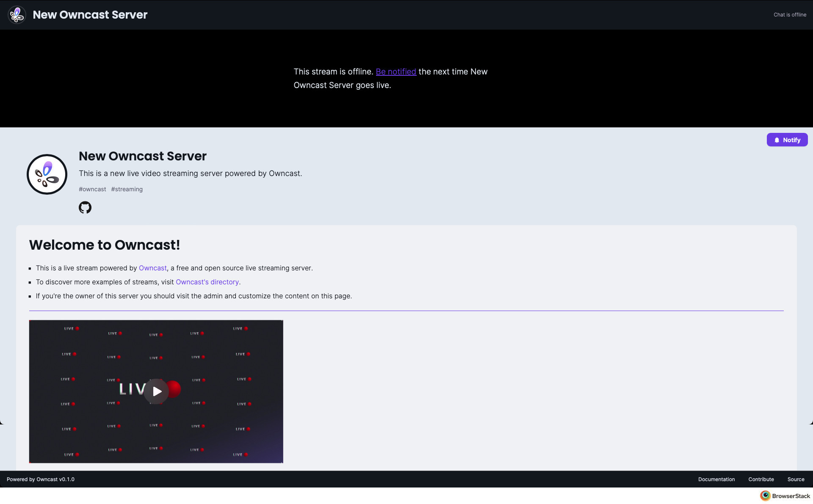Click the BrowserStack logo badge
Screen dimensions: 813x504
[x=785, y=496]
